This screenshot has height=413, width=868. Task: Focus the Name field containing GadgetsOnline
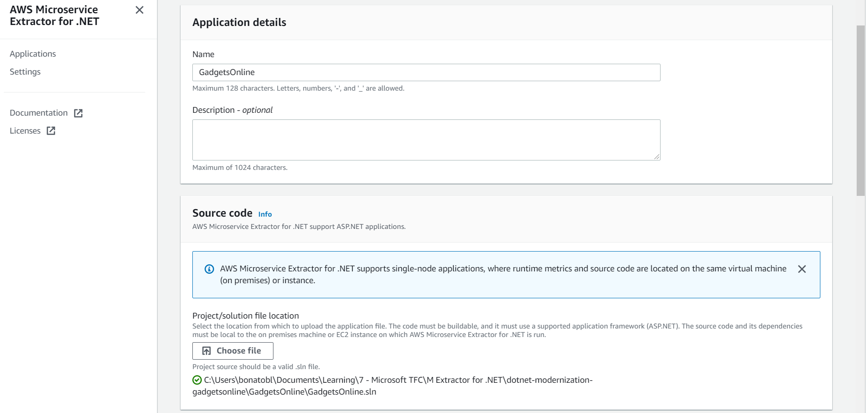point(426,72)
